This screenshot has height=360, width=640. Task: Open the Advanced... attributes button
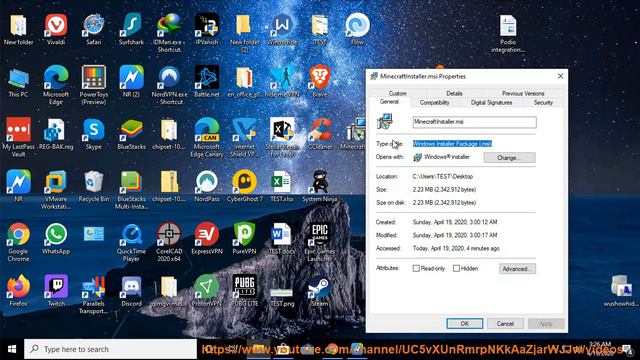517,269
